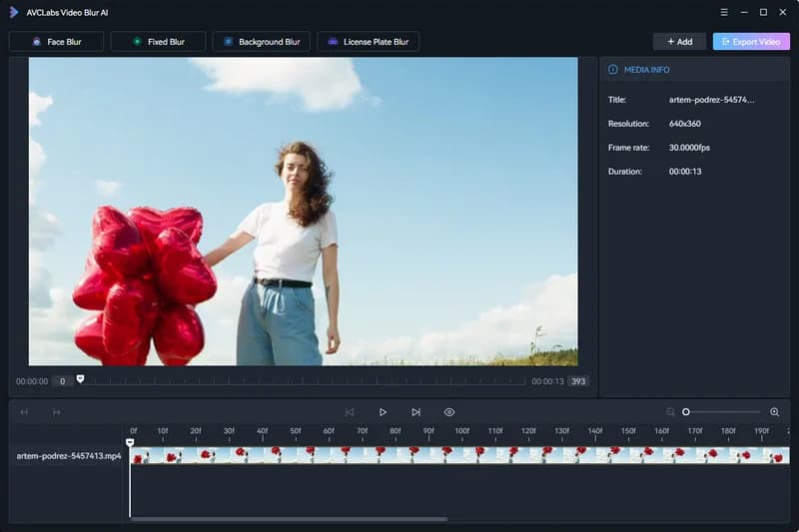Click the redo arrow icon
The height and width of the screenshot is (532, 799).
(x=57, y=412)
